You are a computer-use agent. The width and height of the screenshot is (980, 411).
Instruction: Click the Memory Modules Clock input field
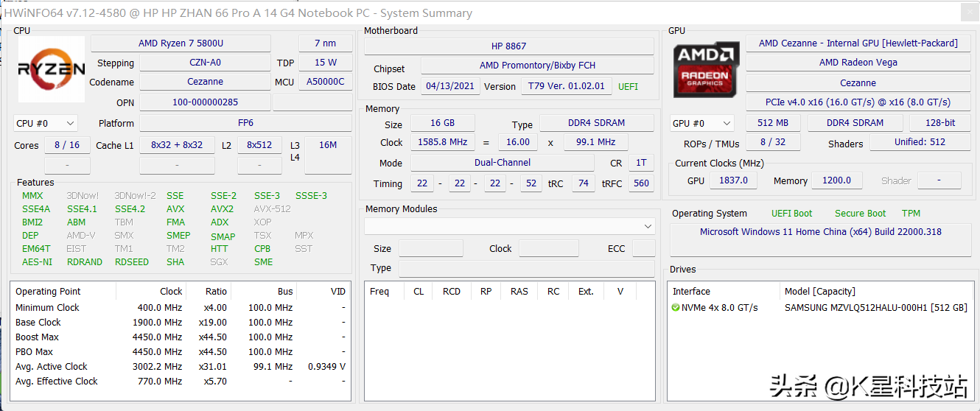[548, 248]
